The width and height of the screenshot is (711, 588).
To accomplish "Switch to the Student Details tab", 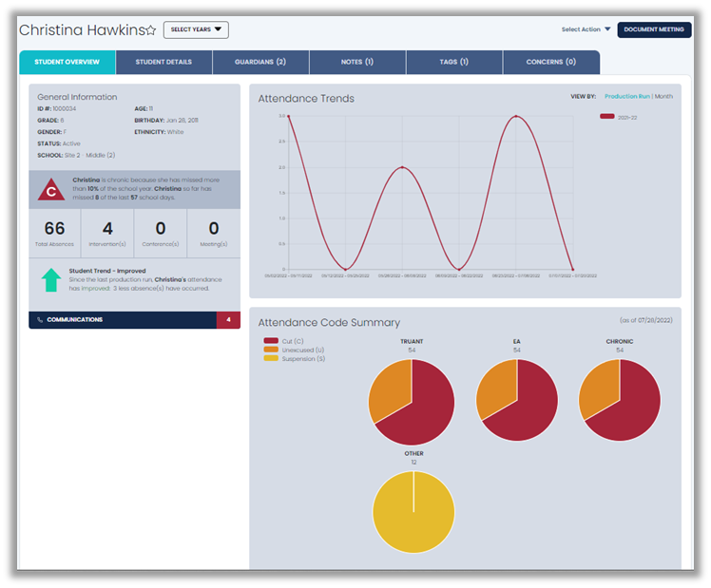I will coord(163,62).
